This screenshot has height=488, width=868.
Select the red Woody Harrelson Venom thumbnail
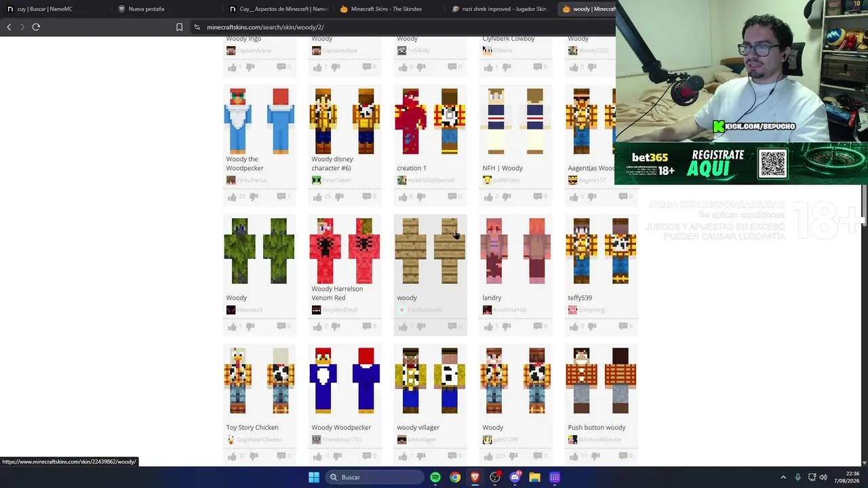click(x=344, y=251)
